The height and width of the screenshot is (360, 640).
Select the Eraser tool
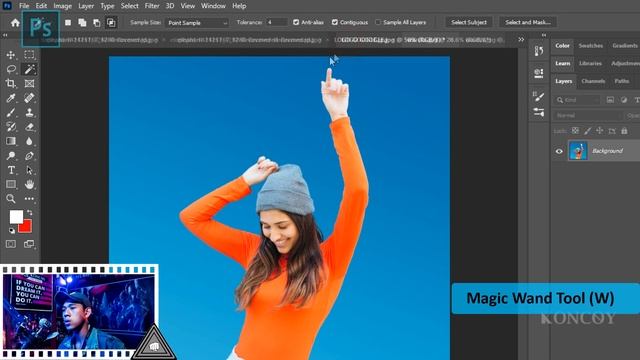[x=29, y=127]
